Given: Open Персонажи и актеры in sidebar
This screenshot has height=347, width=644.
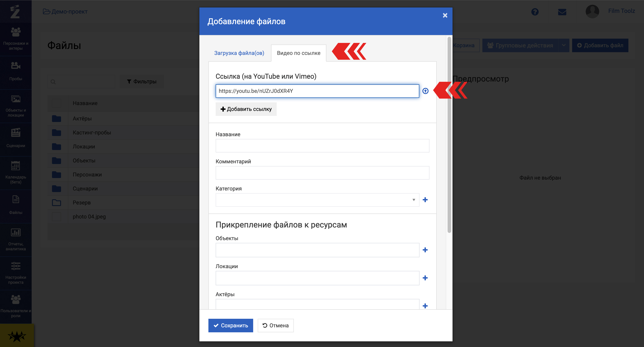Looking at the screenshot, I should (x=16, y=39).
